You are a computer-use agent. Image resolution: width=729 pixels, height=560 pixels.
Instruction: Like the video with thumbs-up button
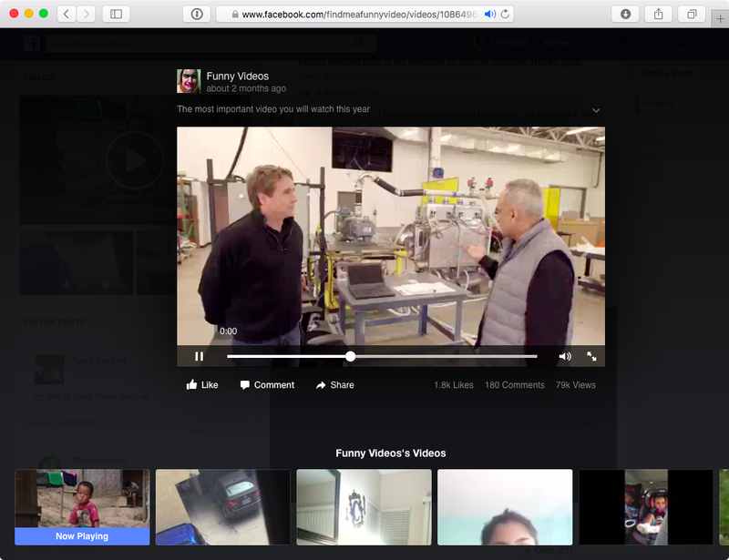pyautogui.click(x=202, y=385)
